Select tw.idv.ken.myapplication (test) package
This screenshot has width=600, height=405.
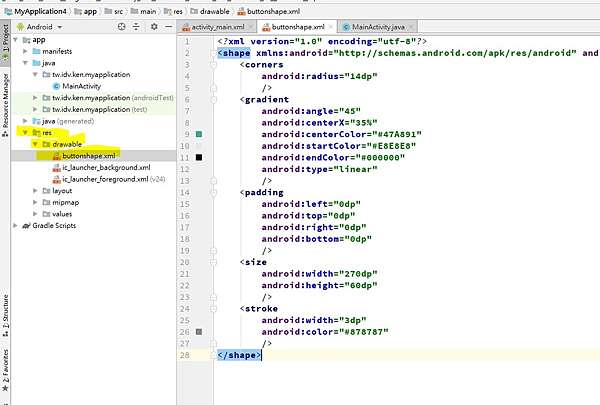point(95,109)
